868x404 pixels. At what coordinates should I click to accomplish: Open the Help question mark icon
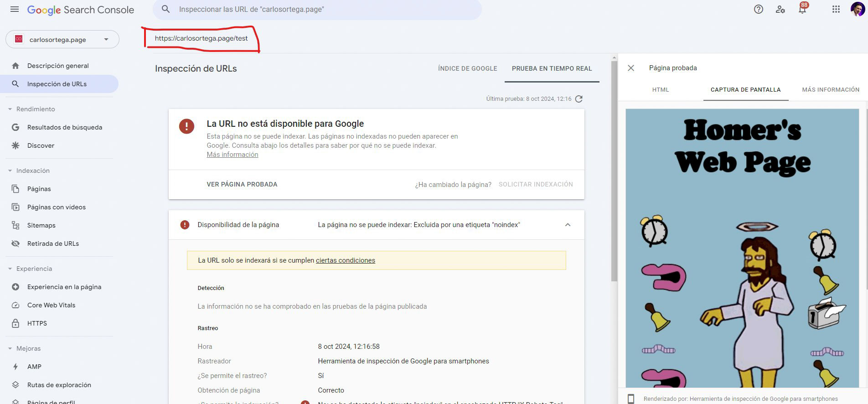click(759, 9)
